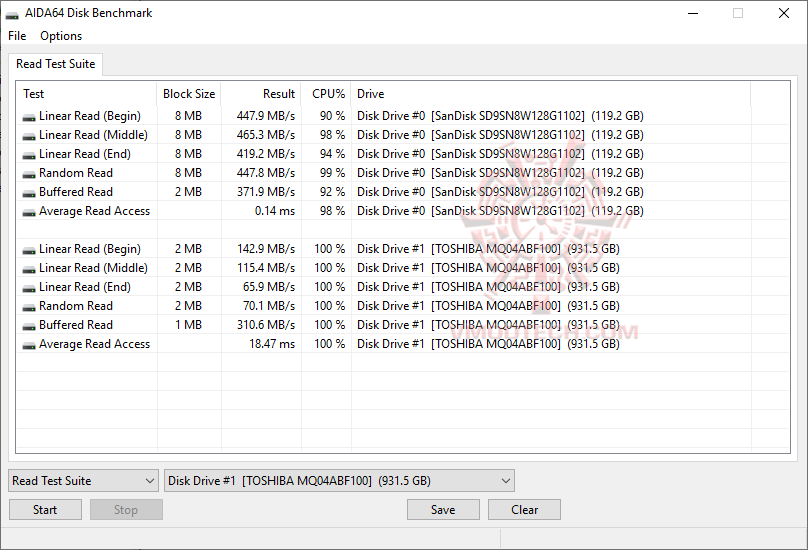Click the disk icon beside 447.8 MB/s Random Read
Image resolution: width=808 pixels, height=550 pixels.
click(29, 175)
